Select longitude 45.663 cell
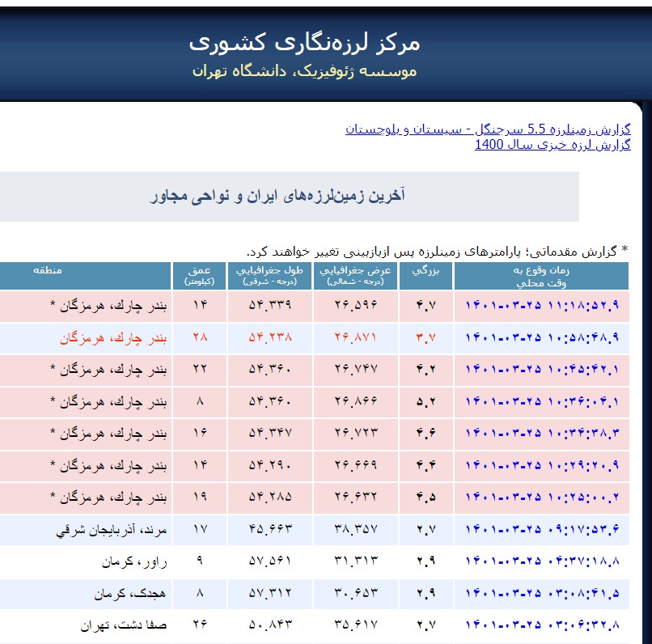652x644 pixels. tap(270, 529)
